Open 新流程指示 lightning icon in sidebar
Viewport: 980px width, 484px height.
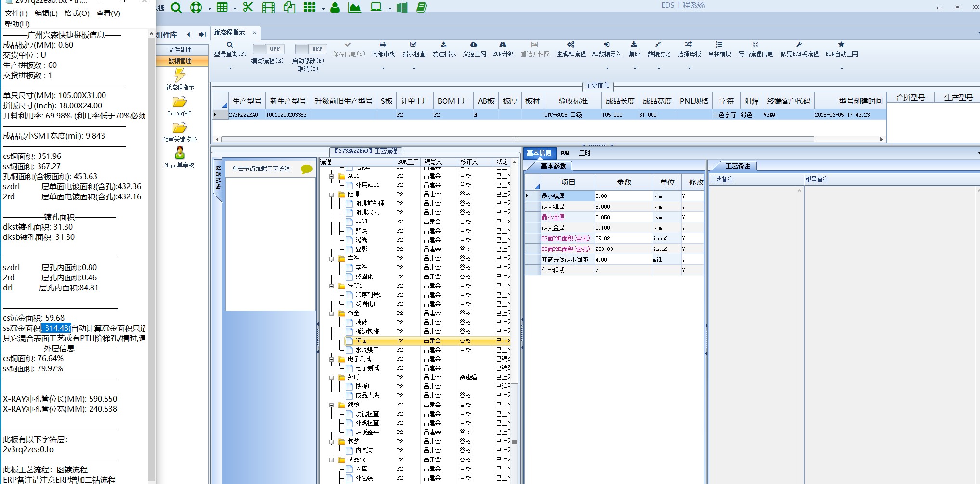point(180,75)
